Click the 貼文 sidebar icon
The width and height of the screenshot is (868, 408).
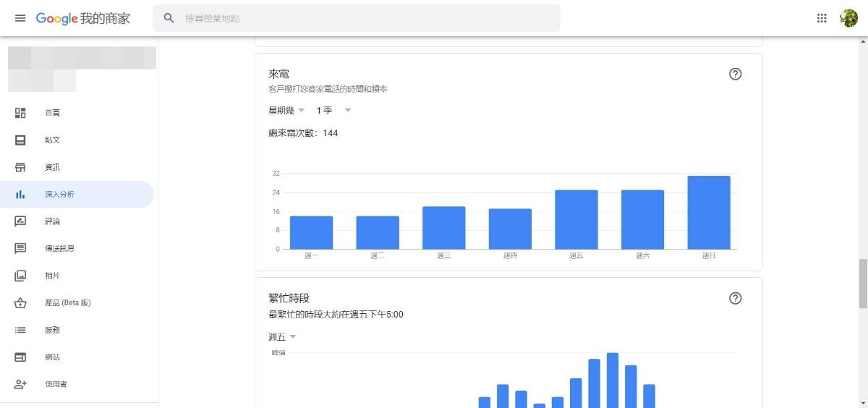(x=20, y=140)
